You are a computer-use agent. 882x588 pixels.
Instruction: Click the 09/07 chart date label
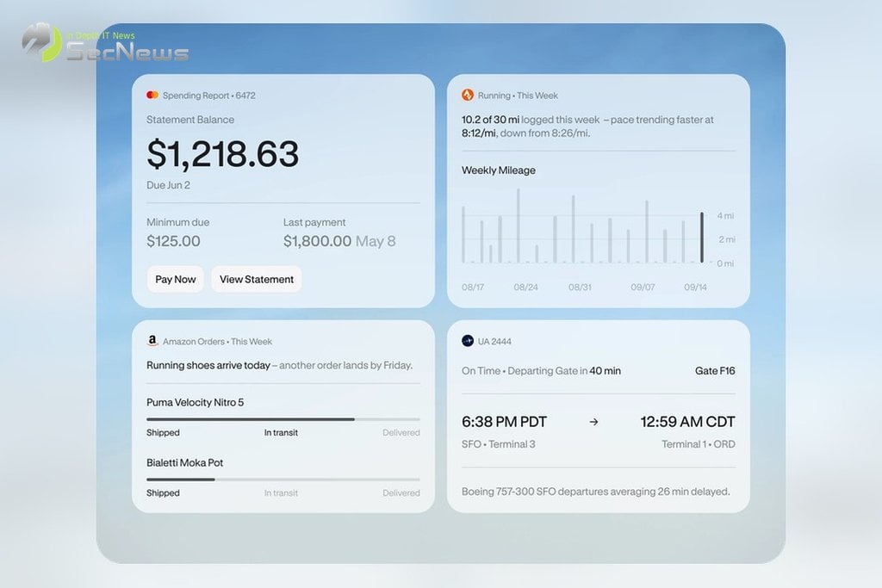point(643,288)
